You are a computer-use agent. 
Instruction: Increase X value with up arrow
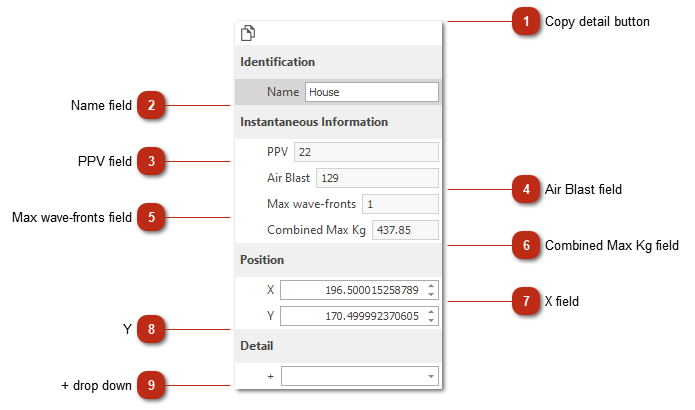coord(431,286)
